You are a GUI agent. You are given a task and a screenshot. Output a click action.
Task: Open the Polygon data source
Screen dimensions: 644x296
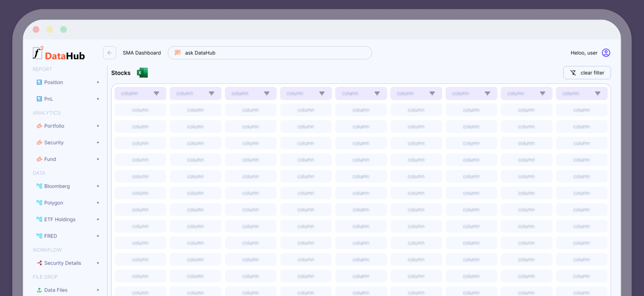click(x=54, y=203)
